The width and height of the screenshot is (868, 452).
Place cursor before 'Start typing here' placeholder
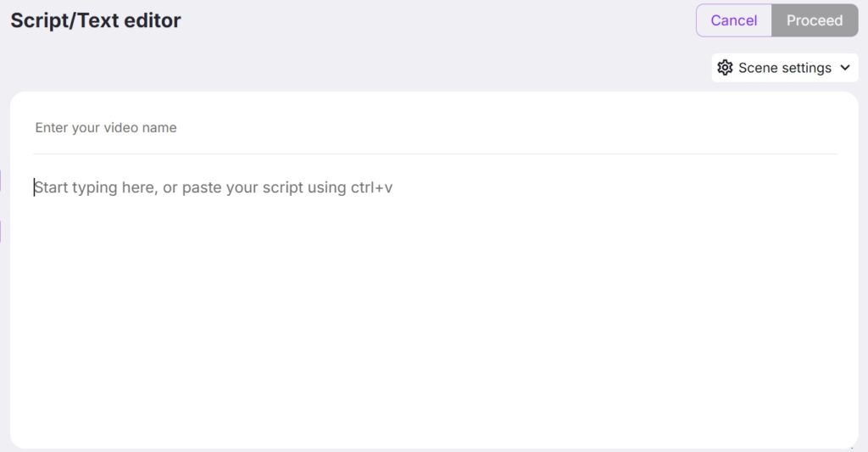34,187
